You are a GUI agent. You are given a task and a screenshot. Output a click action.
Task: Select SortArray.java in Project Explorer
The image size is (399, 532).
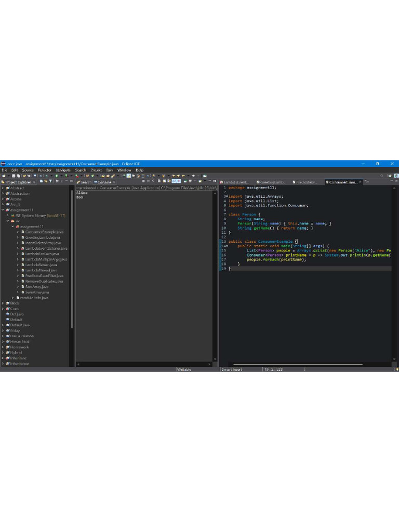37,286
